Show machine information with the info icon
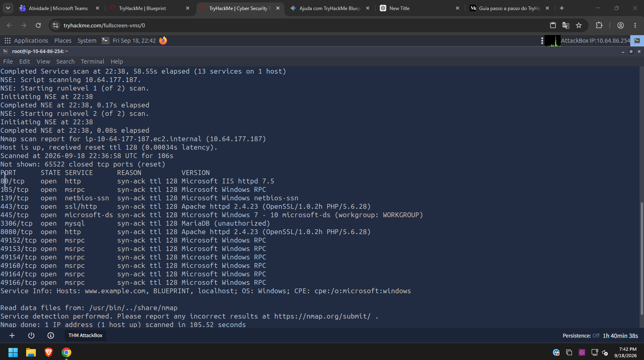644x360 pixels. 51,335
